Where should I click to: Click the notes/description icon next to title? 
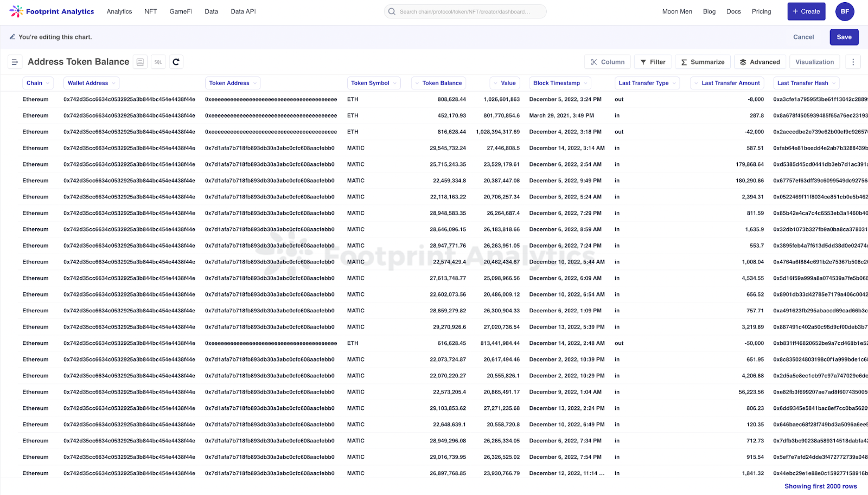click(140, 61)
